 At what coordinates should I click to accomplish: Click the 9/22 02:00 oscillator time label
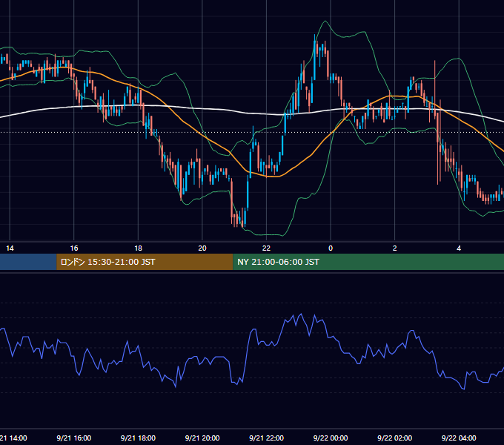[x=395, y=438]
